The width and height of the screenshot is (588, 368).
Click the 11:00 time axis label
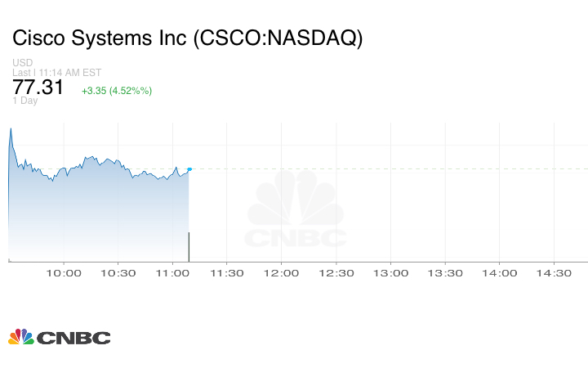pos(173,273)
